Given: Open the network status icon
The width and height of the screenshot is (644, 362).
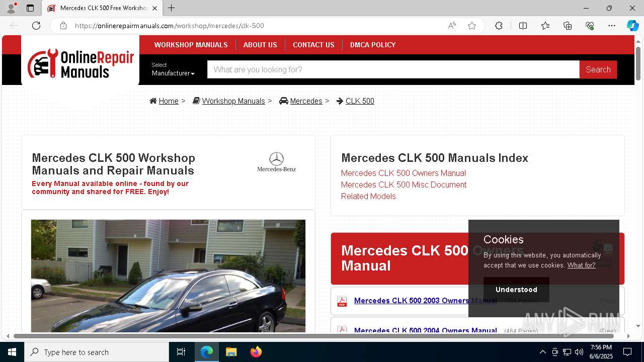Looking at the screenshot, I should click(567, 352).
